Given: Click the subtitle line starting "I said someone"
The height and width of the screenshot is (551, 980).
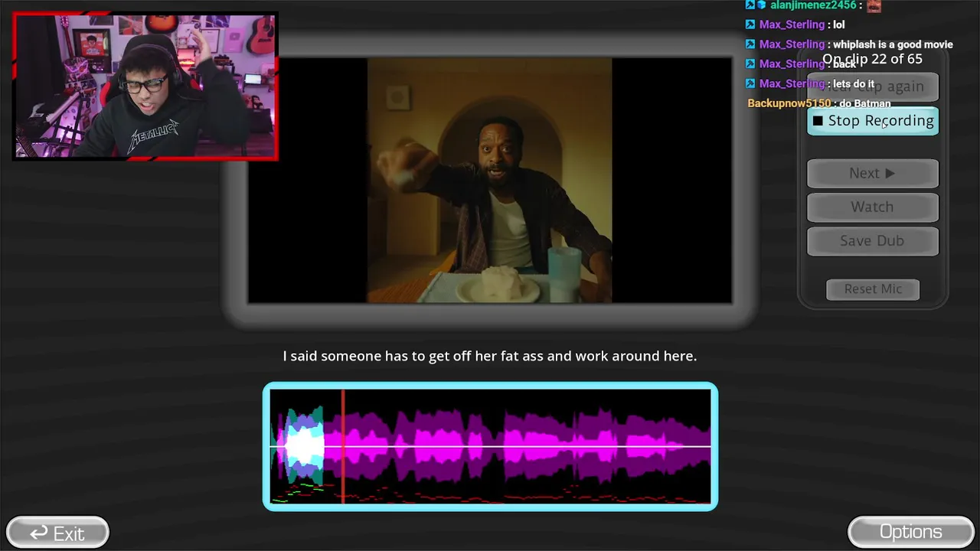Looking at the screenshot, I should click(490, 356).
